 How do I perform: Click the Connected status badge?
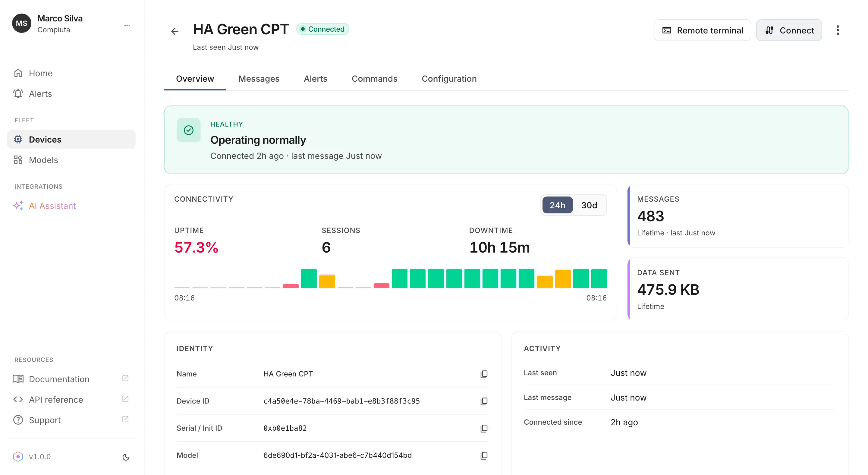[x=323, y=29]
